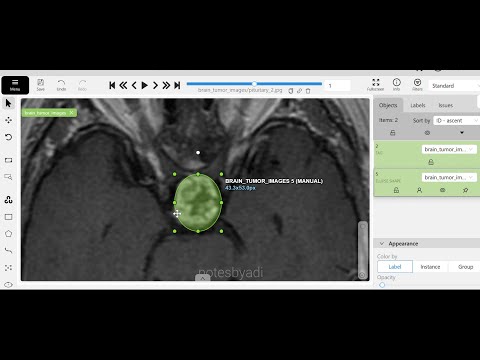
Task: Redo the reverted action
Action: pos(82,85)
